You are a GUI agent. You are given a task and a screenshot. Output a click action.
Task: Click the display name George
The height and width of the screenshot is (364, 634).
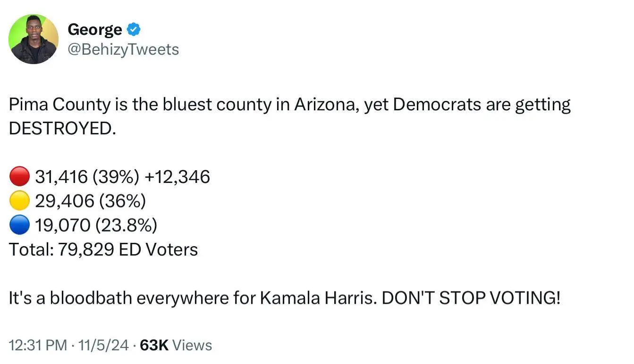(x=94, y=30)
